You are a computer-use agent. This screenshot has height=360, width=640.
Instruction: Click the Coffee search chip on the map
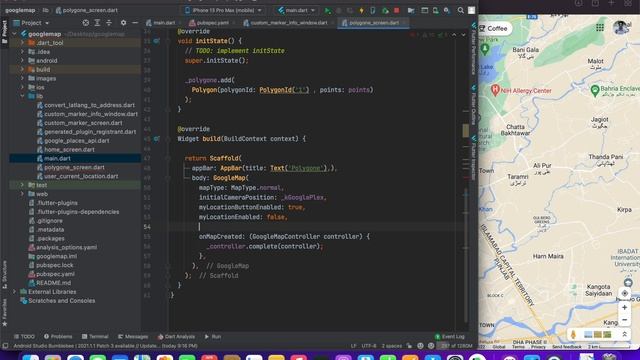pyautogui.click(x=493, y=28)
